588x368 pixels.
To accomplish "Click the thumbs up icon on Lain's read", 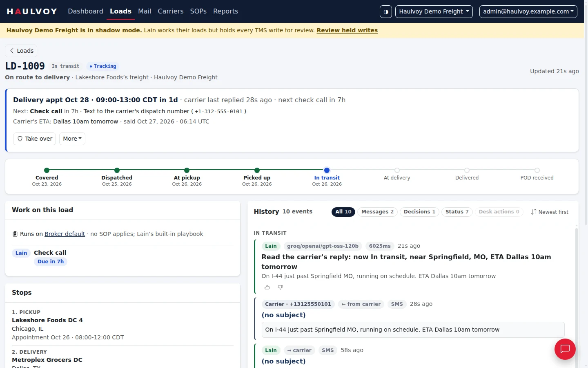I will [267, 287].
